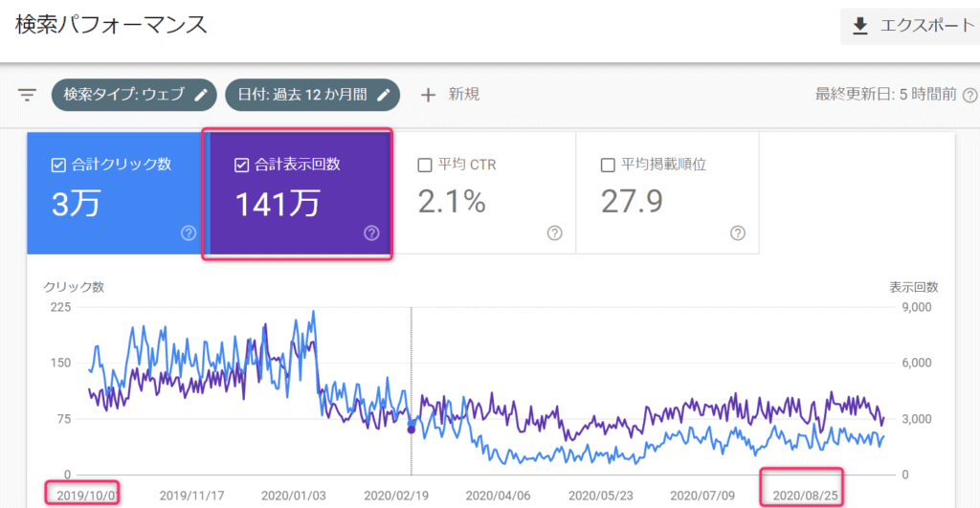Screen dimensions: 980x508
Task: Click the 150 clicks axis value
Action: (60, 363)
